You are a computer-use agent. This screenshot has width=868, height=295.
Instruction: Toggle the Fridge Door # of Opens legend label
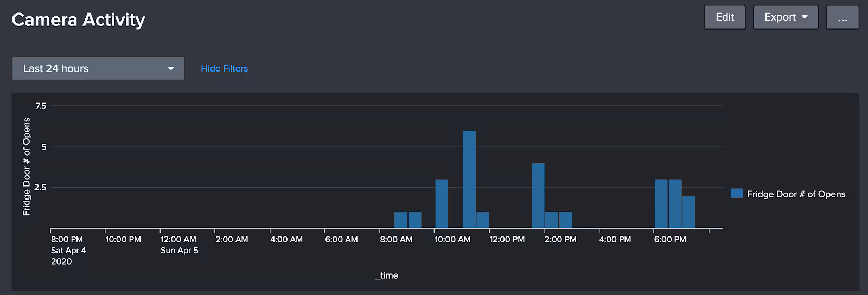(796, 194)
